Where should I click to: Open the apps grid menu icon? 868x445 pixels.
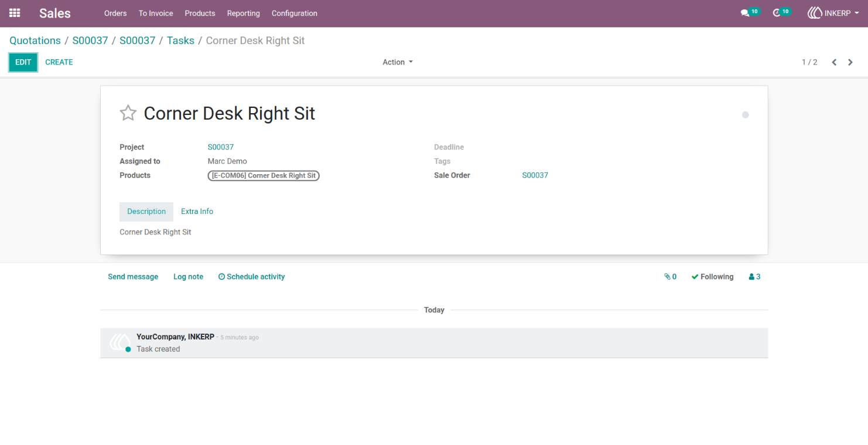point(15,13)
